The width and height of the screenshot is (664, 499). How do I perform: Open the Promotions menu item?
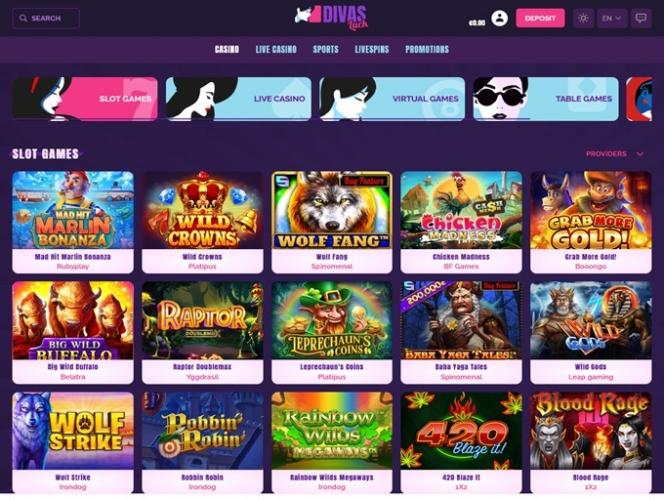click(427, 49)
